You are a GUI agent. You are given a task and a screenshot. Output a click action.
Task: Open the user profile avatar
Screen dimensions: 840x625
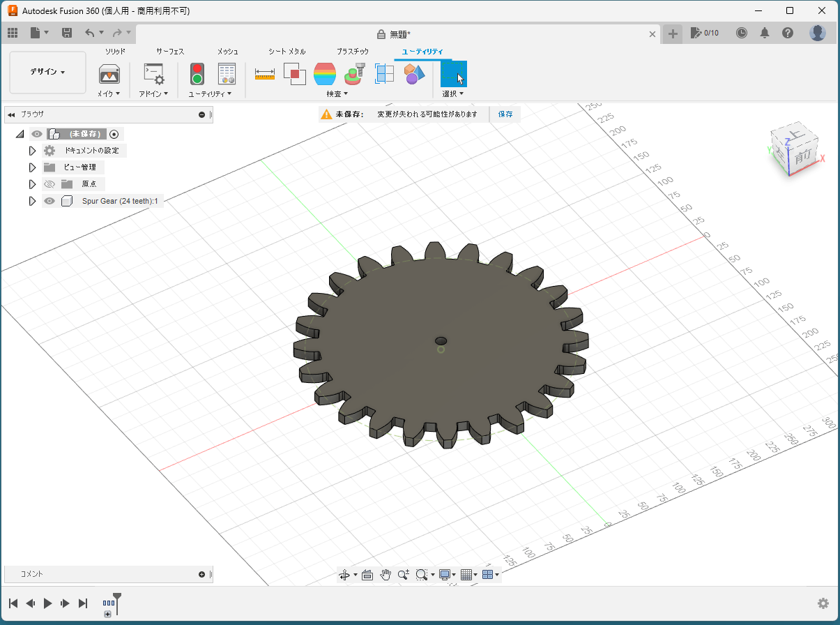tap(818, 33)
